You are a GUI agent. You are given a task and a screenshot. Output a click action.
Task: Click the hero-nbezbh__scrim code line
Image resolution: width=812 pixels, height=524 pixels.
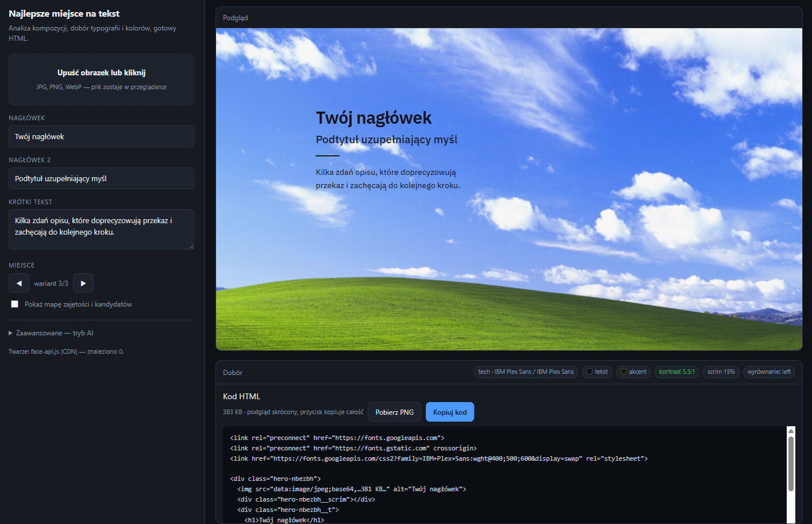pos(306,499)
